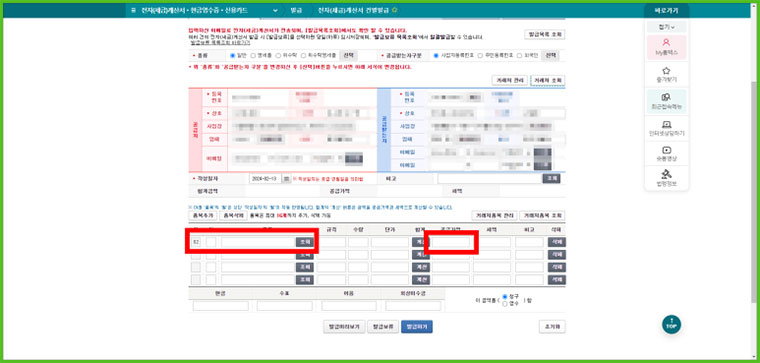Favorite the 건별발급 page with star icon

coord(395,10)
